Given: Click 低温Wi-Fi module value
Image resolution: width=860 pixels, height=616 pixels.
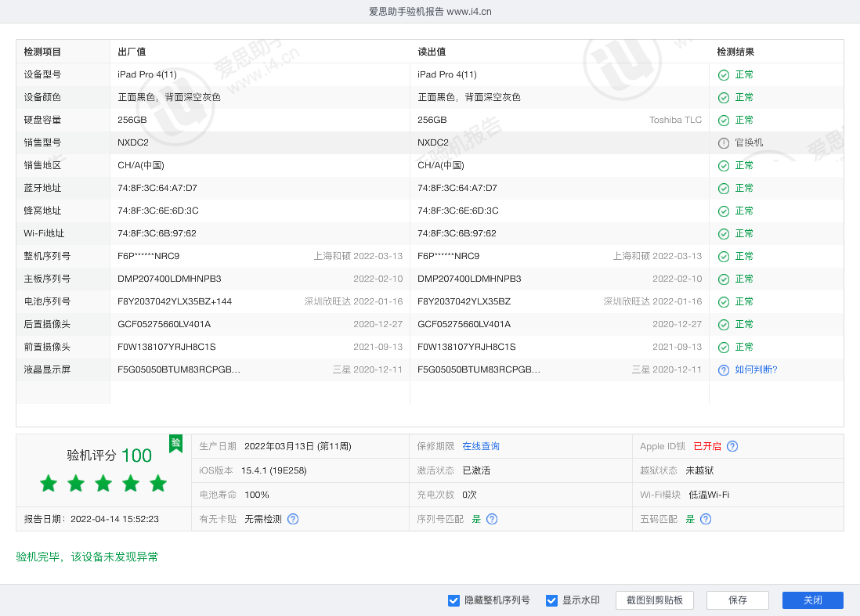Looking at the screenshot, I should [x=709, y=495].
